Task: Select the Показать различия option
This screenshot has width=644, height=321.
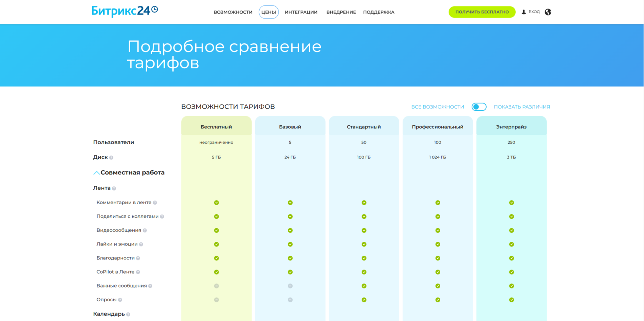Action: click(x=521, y=107)
